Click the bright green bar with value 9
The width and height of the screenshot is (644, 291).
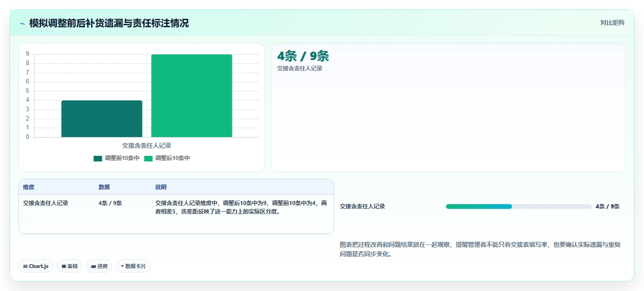[192, 96]
